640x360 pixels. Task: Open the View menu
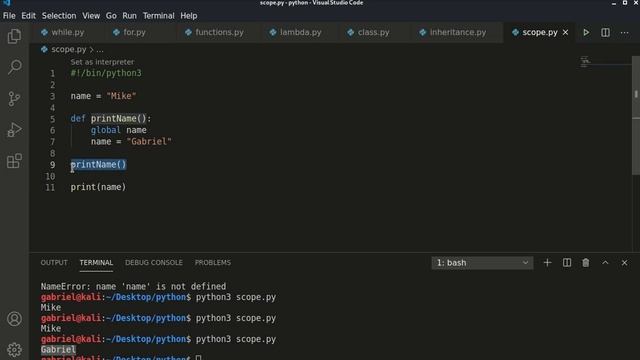pos(91,16)
